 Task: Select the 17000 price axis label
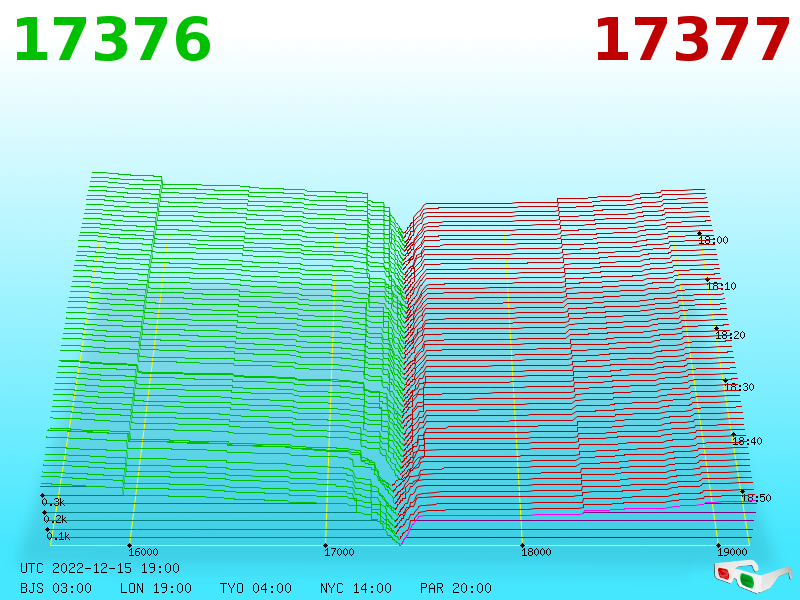coord(339,552)
